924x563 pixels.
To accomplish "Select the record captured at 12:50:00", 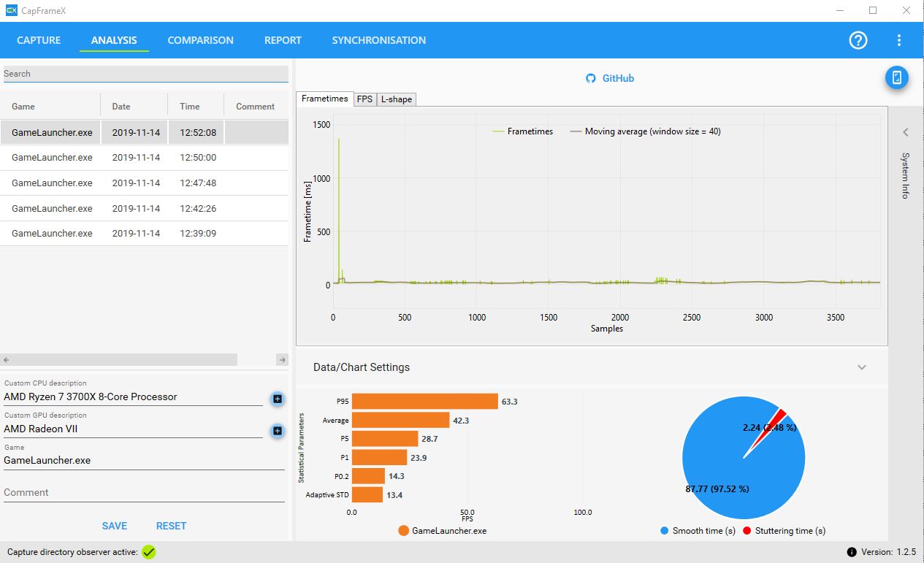I will pos(144,158).
